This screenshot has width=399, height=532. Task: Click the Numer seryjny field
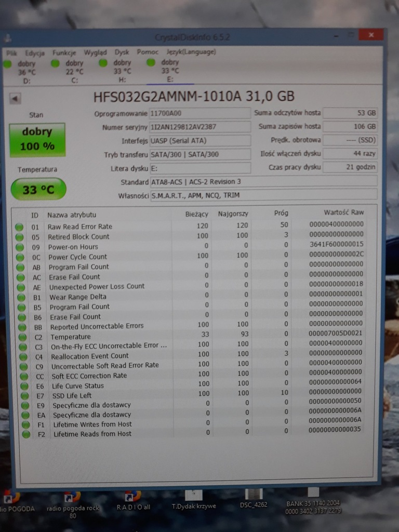pyautogui.click(x=200, y=127)
